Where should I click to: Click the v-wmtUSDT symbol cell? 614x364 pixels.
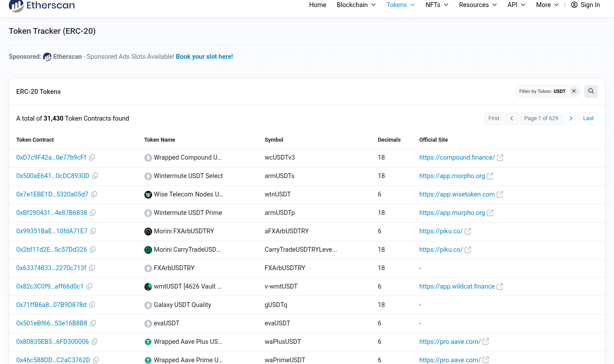click(281, 286)
